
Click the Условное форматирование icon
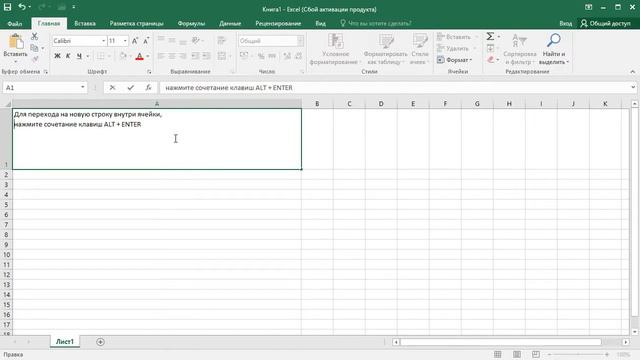336,41
